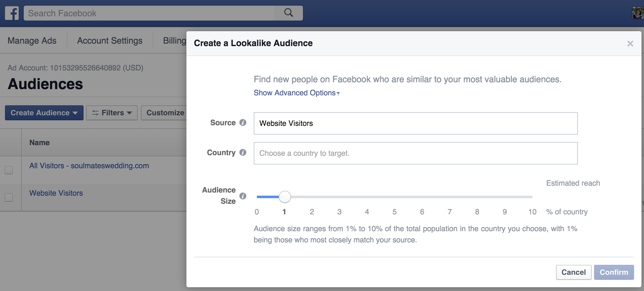
Task: Click the search magnifier icon
Action: [x=289, y=13]
